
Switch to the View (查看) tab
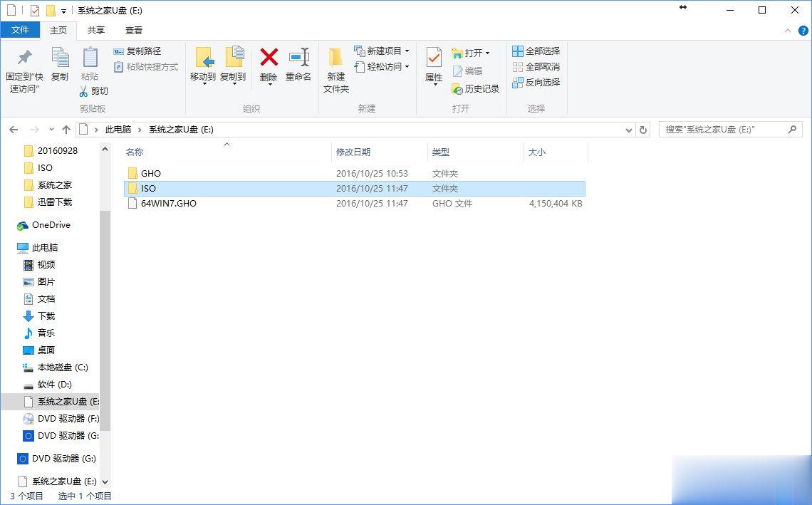[x=134, y=30]
